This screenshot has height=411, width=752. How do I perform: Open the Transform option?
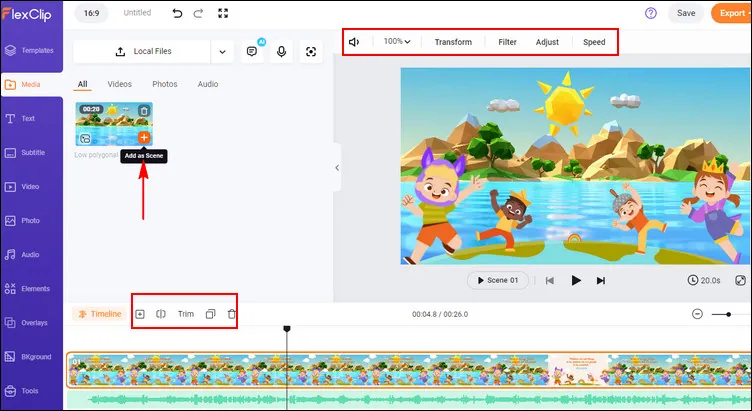[x=453, y=42]
